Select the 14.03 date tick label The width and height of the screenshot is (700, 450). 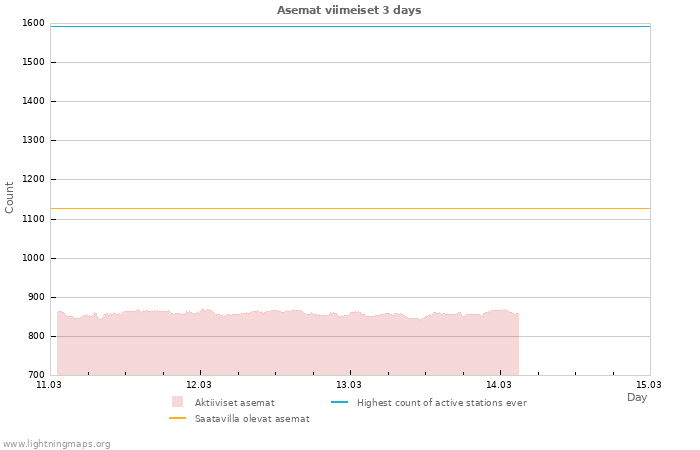tap(499, 384)
